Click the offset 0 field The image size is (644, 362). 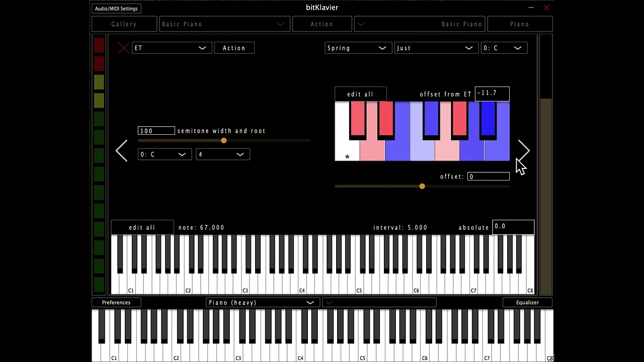(x=489, y=176)
